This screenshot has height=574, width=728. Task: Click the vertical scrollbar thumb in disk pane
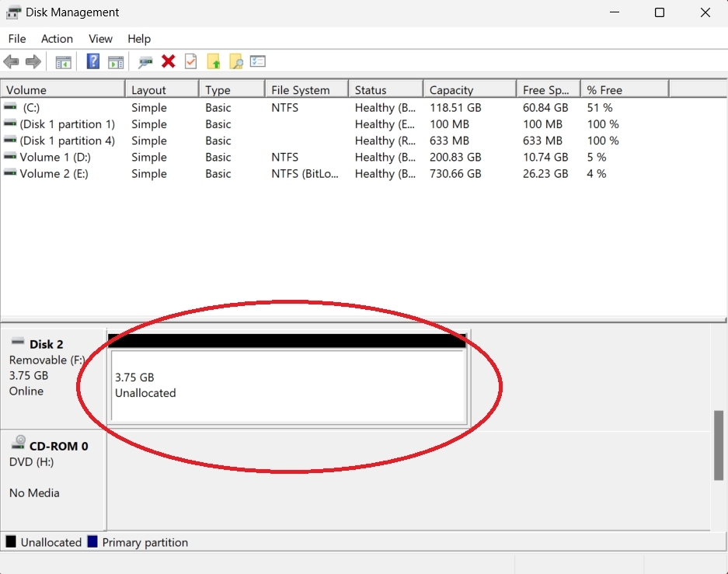719,446
